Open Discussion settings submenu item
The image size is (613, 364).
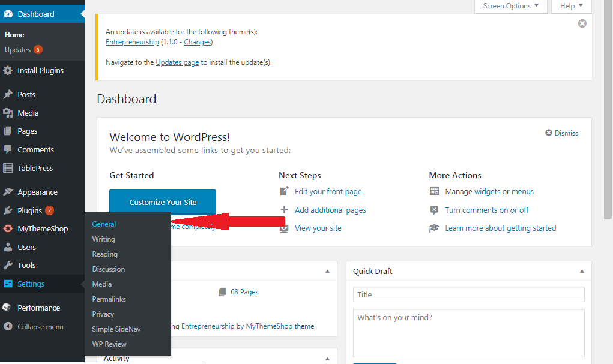point(109,269)
